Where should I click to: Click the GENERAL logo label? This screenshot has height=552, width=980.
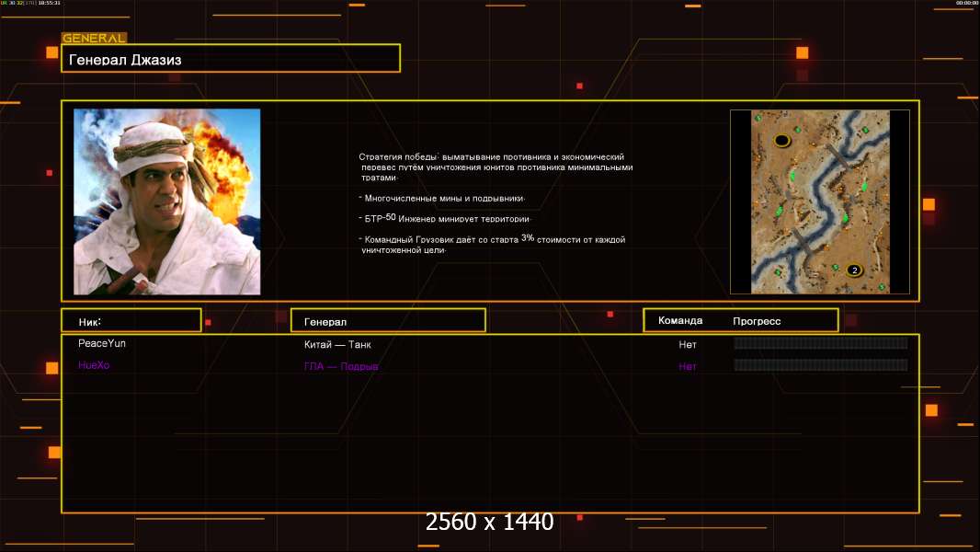[x=94, y=38]
